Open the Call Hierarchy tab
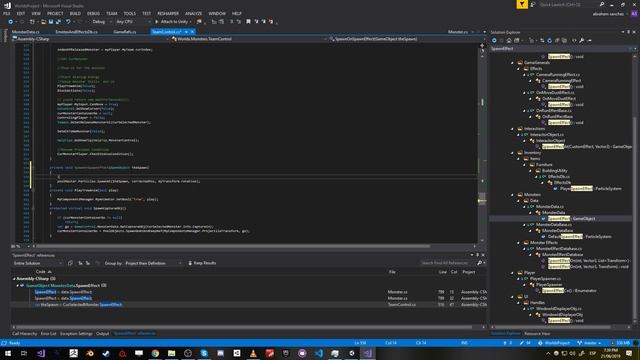Screen dimensions: 640x360 pyautogui.click(x=24, y=333)
